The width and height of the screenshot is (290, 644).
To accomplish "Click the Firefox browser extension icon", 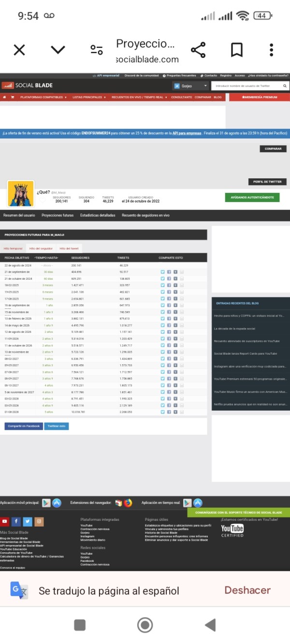I will (x=128, y=503).
